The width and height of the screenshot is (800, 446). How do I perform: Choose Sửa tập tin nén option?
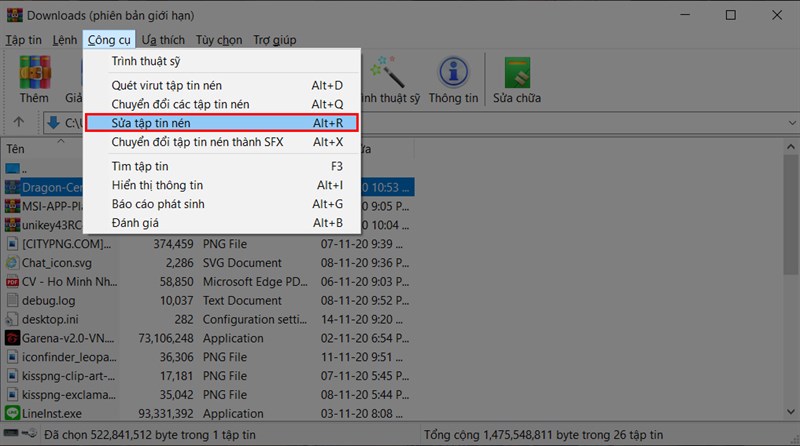pyautogui.click(x=222, y=123)
